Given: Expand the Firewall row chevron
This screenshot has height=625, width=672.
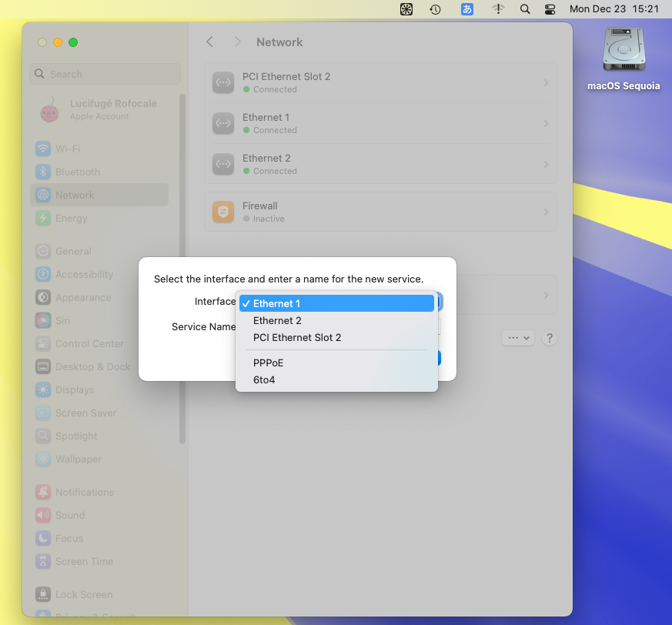Looking at the screenshot, I should point(546,212).
